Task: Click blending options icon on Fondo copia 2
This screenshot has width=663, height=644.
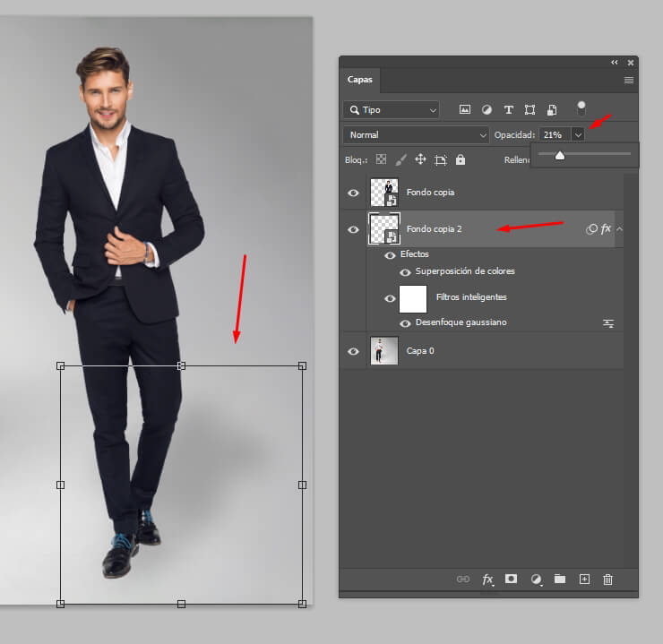Action: point(591,229)
